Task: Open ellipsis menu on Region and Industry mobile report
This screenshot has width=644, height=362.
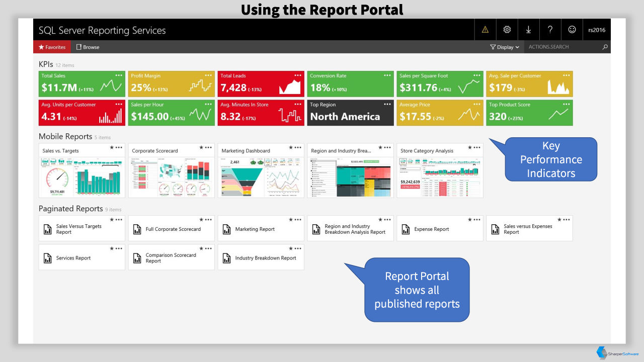Action: coord(387,147)
